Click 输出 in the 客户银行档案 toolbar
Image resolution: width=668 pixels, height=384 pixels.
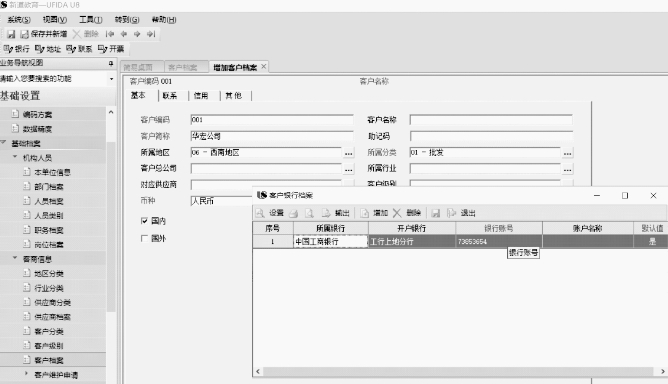tap(336, 213)
